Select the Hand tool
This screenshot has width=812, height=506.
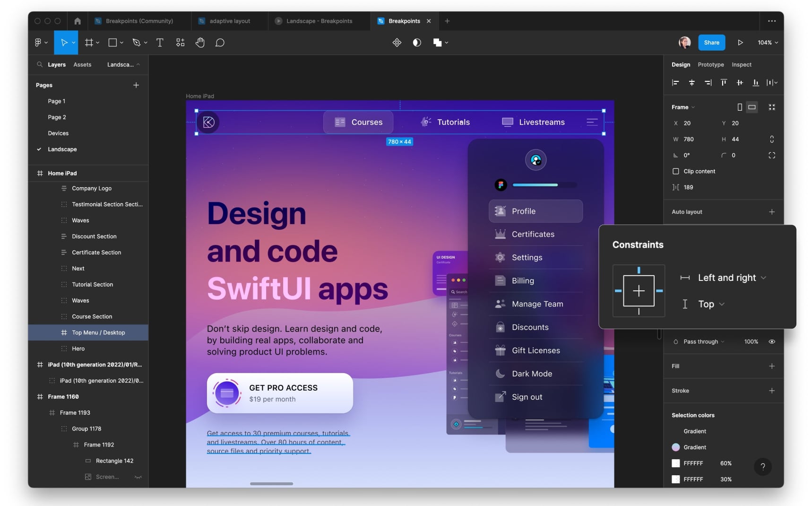point(200,43)
